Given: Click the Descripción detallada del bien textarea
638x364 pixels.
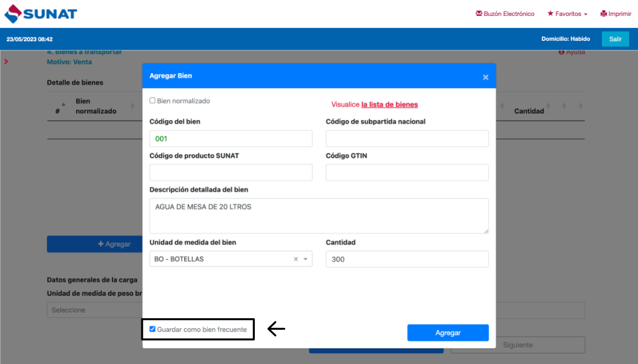Looking at the screenshot, I should click(319, 216).
